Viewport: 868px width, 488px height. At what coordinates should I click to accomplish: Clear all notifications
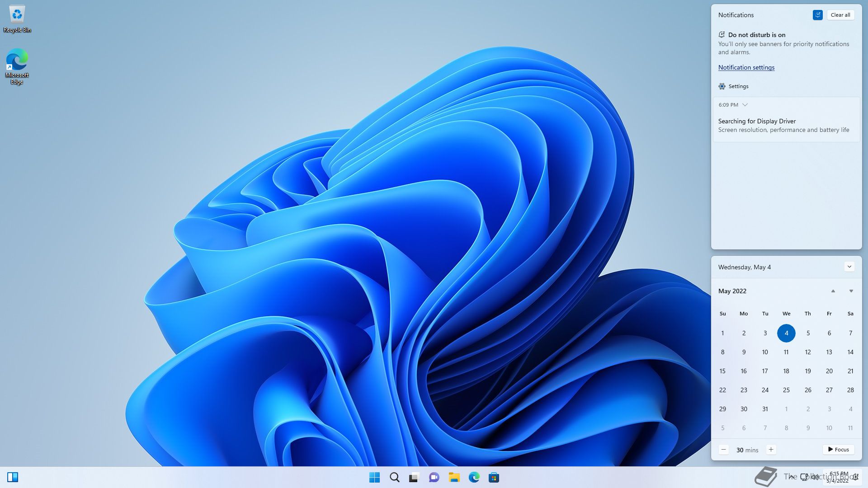click(840, 15)
